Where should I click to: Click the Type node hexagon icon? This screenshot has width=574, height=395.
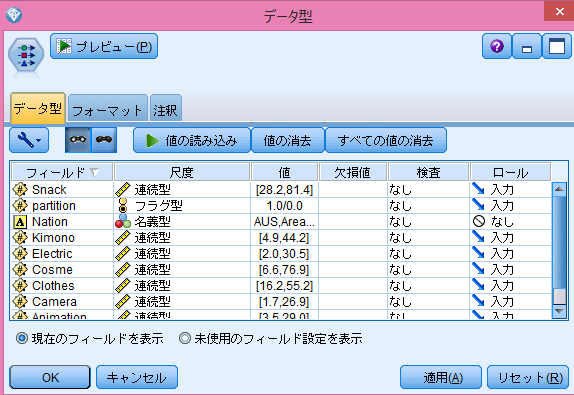click(26, 55)
